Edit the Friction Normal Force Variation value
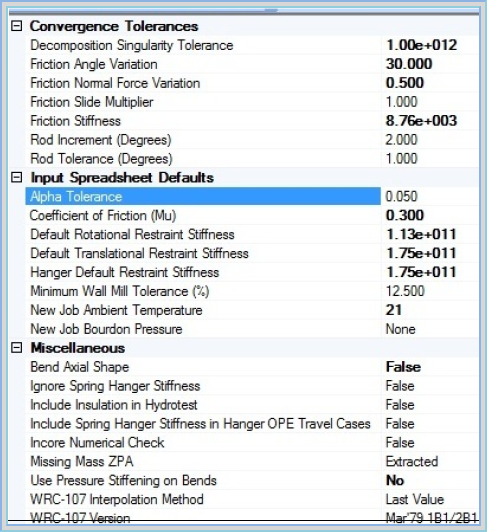This screenshot has width=487, height=532. tap(430, 83)
